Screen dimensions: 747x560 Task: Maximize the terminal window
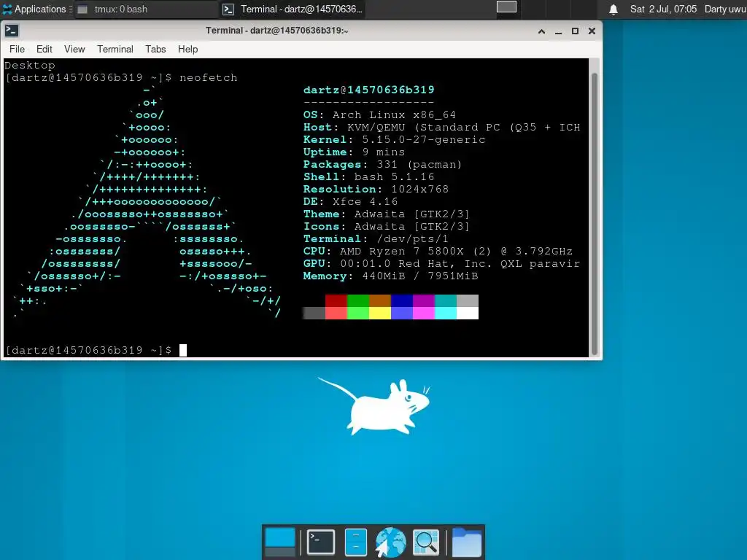575,31
